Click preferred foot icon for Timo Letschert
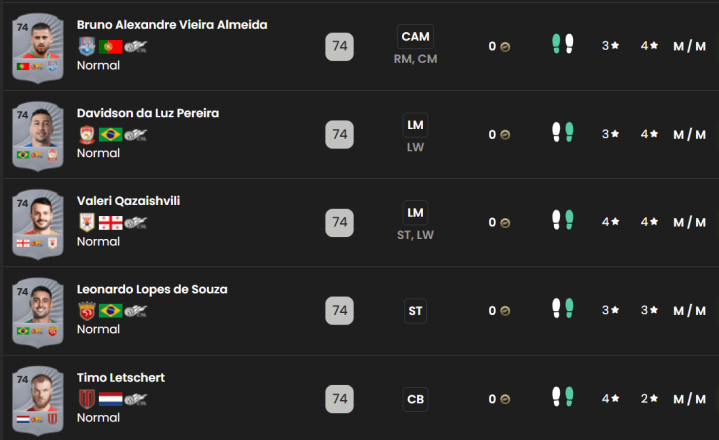The width and height of the screenshot is (719, 440). pyautogui.click(x=563, y=398)
